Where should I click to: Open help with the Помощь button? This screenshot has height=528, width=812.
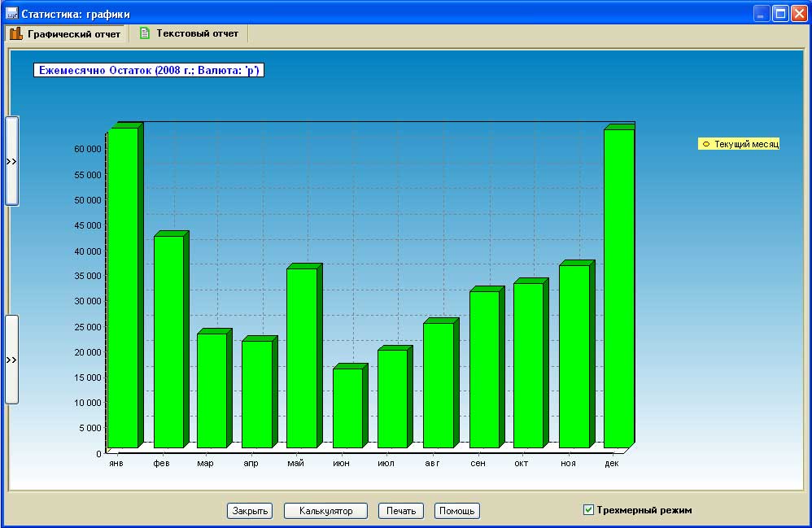coord(456,511)
